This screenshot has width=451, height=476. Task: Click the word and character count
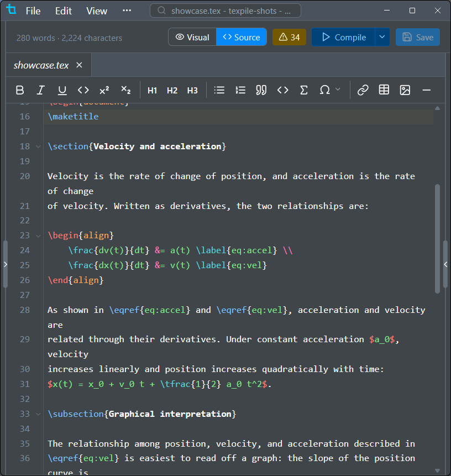pos(69,38)
